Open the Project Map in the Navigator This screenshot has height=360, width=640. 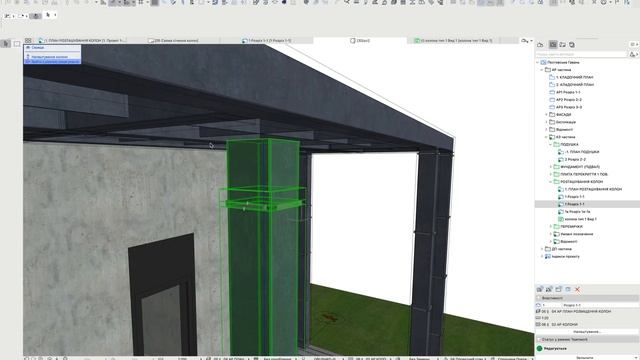pyautogui.click(x=540, y=44)
